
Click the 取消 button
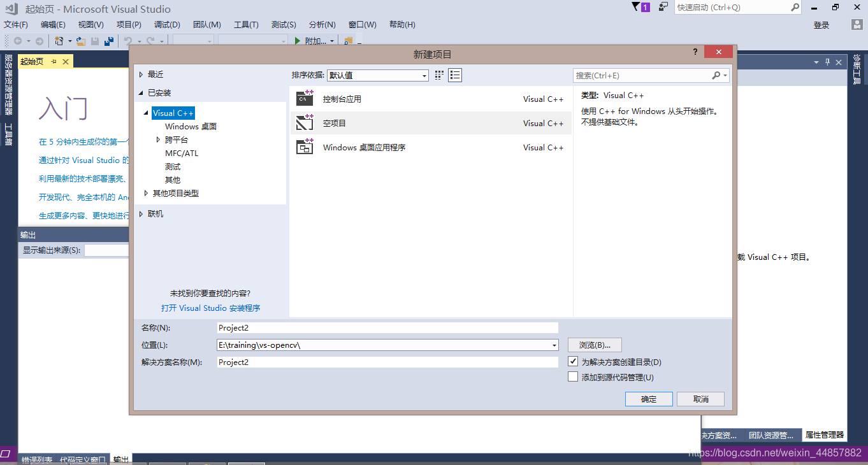coord(701,399)
